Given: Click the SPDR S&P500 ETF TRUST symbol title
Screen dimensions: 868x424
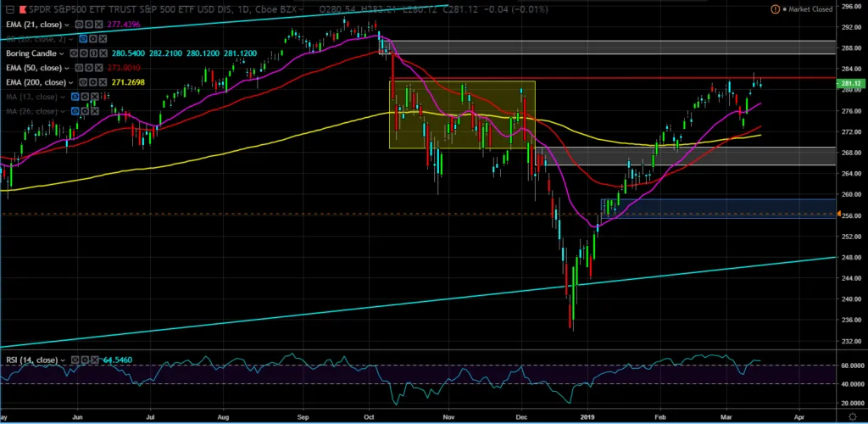Looking at the screenshot, I should [164, 9].
